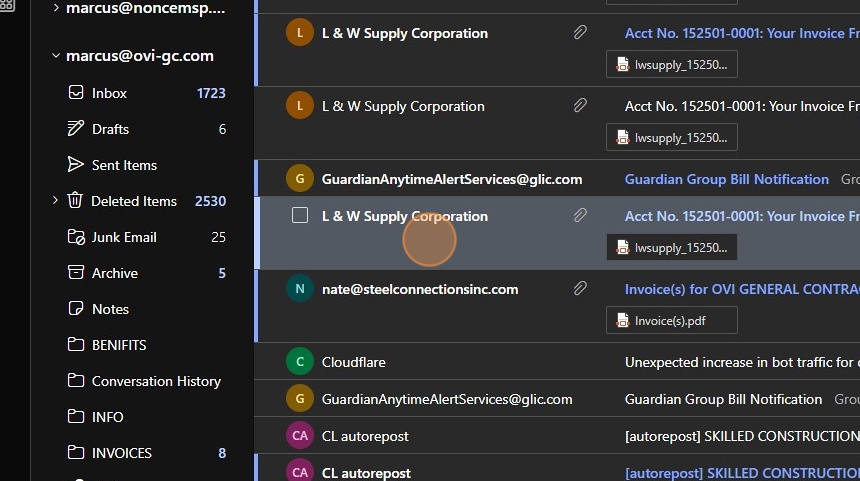
Task: Click the Junk Email folder icon
Action: click(76, 236)
